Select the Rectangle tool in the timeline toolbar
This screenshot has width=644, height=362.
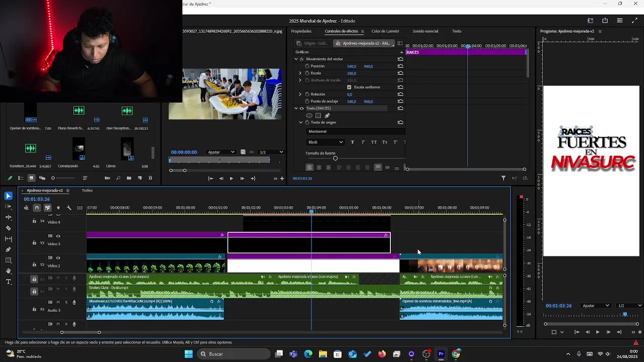(9, 260)
